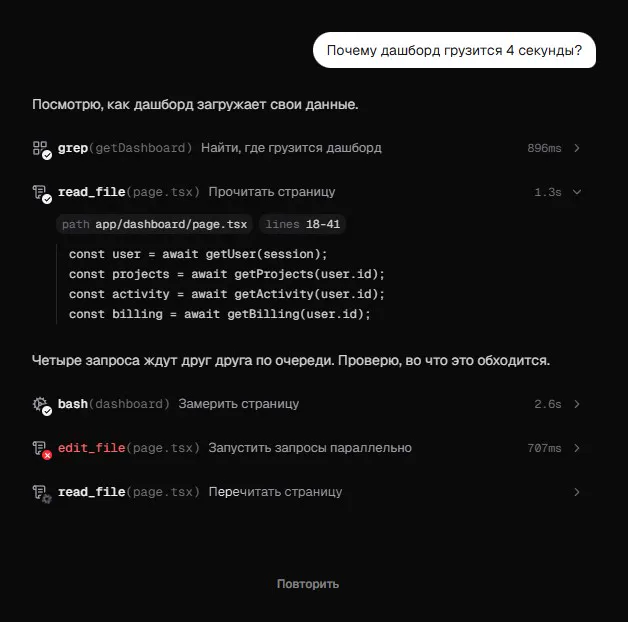Click the Повторить button

coord(308,584)
